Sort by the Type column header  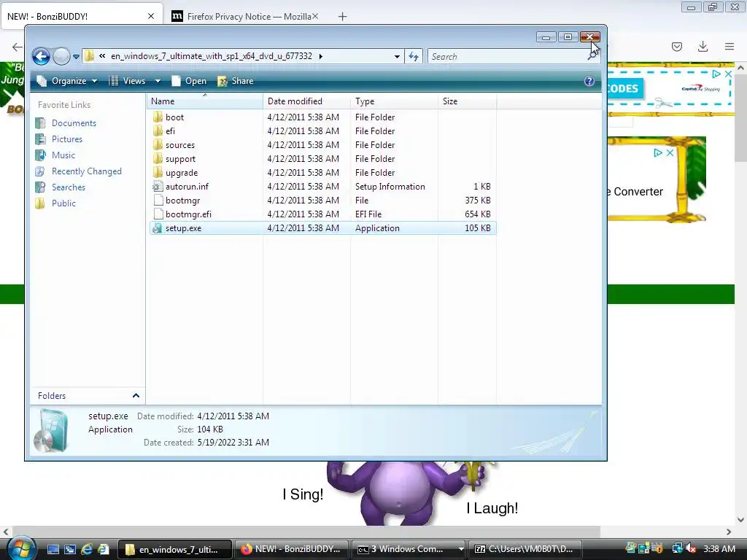[394, 101]
